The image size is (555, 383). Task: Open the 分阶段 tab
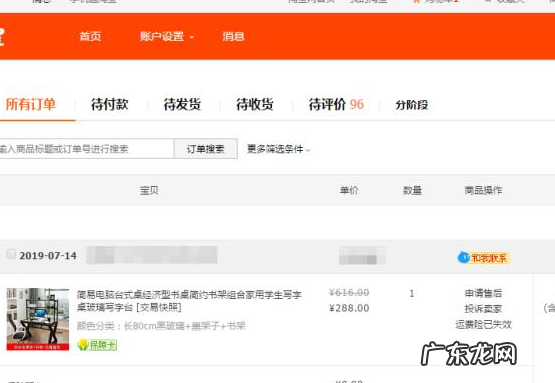tap(412, 105)
